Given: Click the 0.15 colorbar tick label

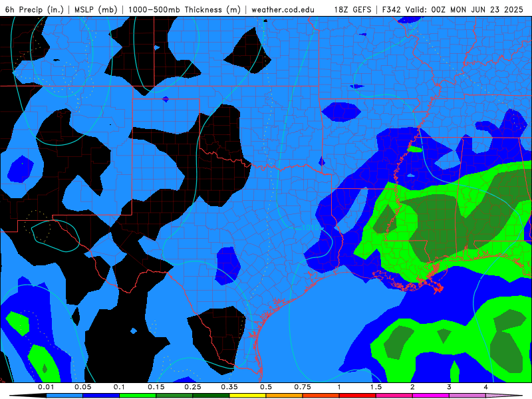Looking at the screenshot, I should (156, 387).
